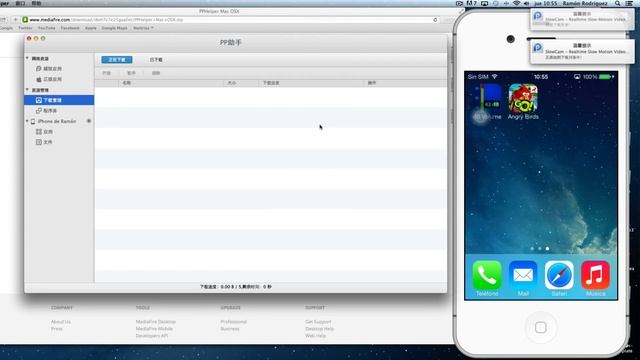
Task: Open the app library item below the highlighted row
Action: pyautogui.click(x=47, y=111)
